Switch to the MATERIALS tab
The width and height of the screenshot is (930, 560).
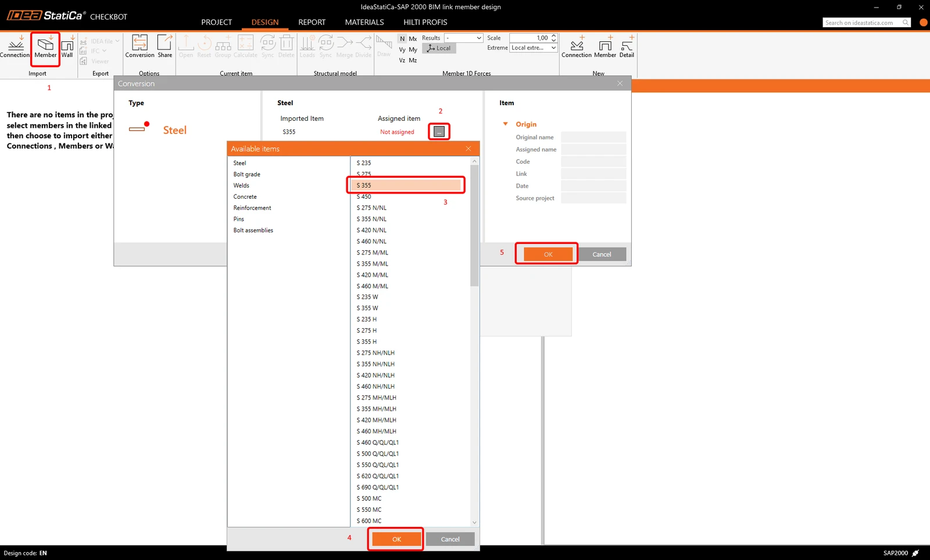364,23
